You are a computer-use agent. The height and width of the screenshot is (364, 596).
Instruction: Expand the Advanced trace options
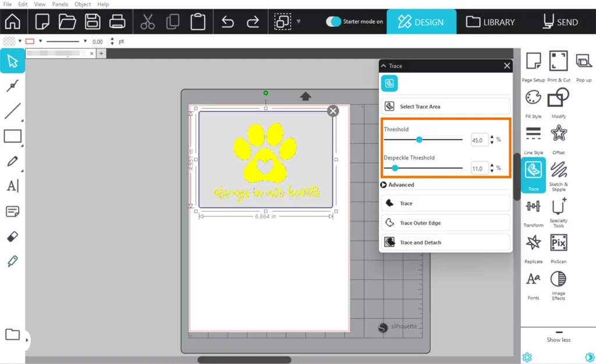point(384,185)
